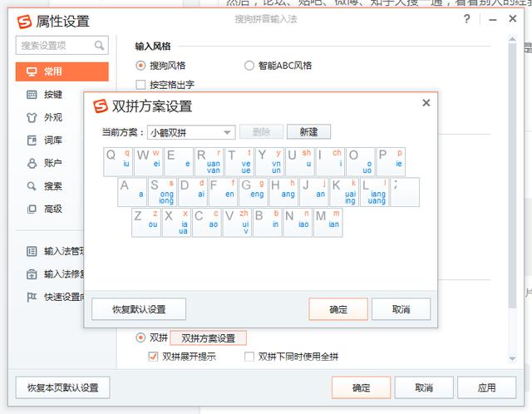Click the settings page vertical scrollbar
Viewport: 532px width, 414px height.
point(512,175)
